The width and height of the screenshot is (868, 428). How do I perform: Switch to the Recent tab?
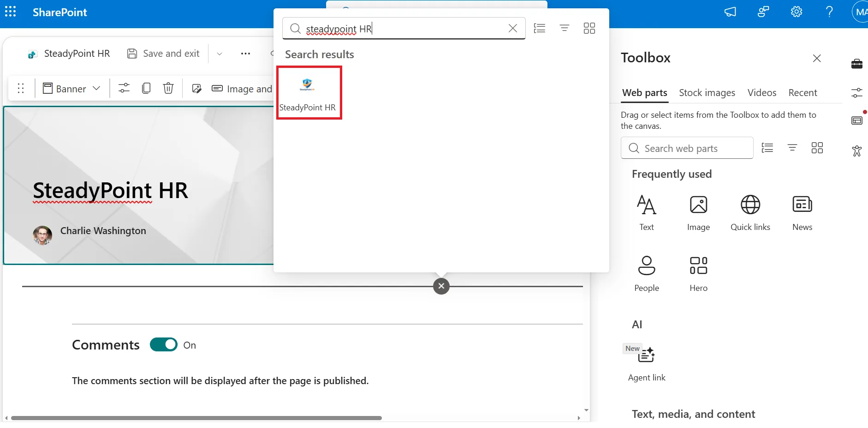coord(803,93)
